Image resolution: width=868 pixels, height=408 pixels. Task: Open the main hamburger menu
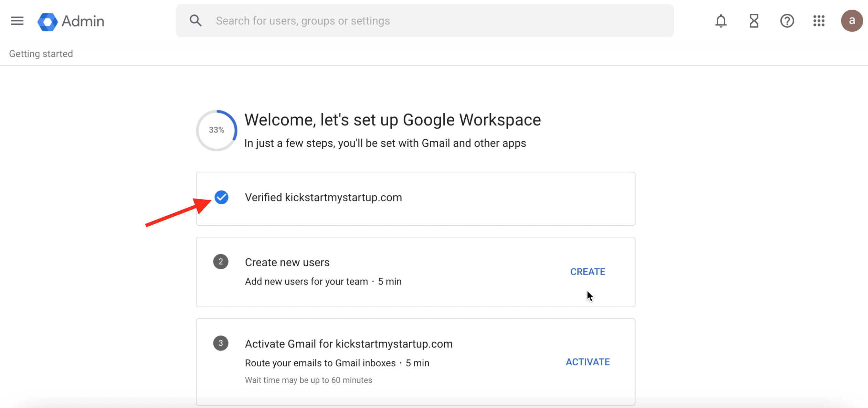17,21
